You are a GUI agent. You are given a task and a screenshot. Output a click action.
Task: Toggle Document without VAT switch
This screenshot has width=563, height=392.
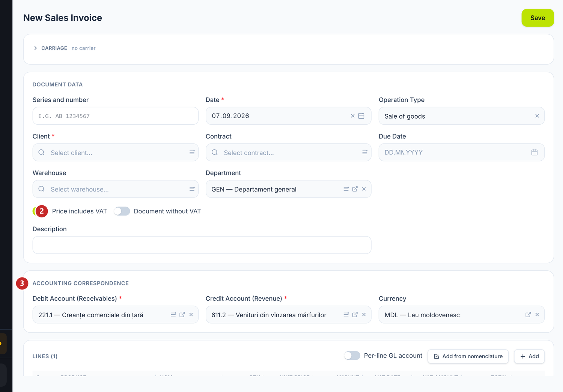pos(122,211)
